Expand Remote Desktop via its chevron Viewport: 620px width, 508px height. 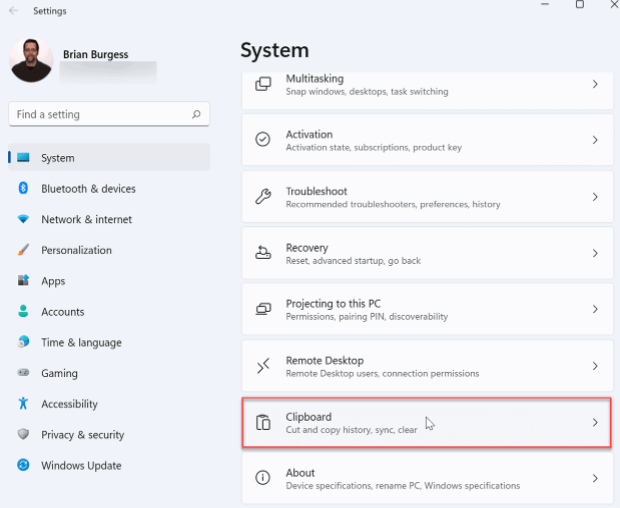click(x=595, y=366)
